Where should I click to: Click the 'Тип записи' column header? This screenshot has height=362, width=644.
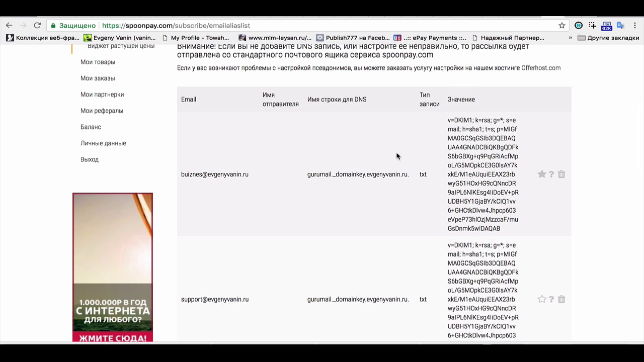pyautogui.click(x=430, y=100)
